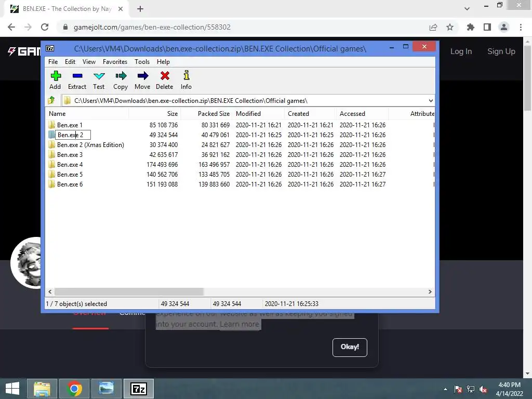Open File Explorer from taskbar
The width and height of the screenshot is (532, 399).
point(42,389)
